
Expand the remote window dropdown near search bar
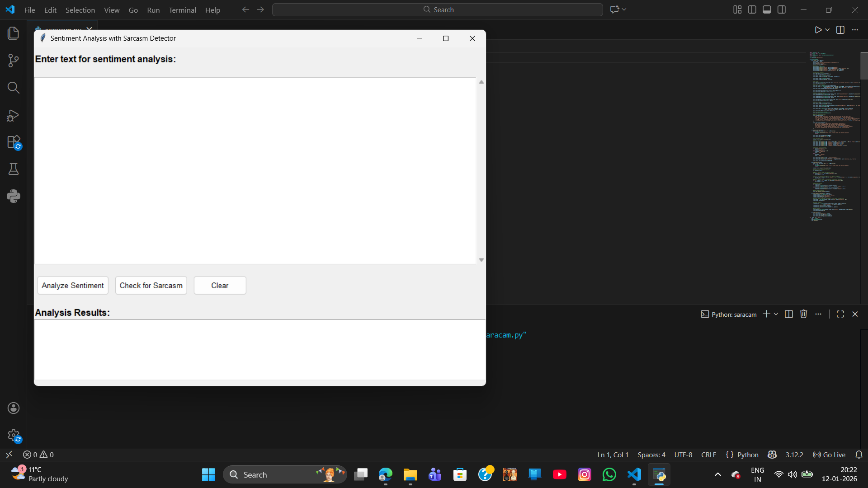tap(623, 9)
